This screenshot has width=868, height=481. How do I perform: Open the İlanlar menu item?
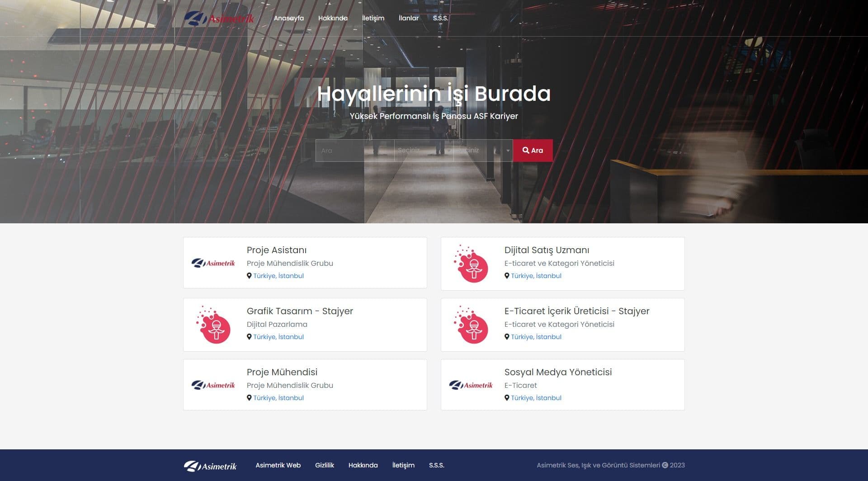[x=408, y=18]
